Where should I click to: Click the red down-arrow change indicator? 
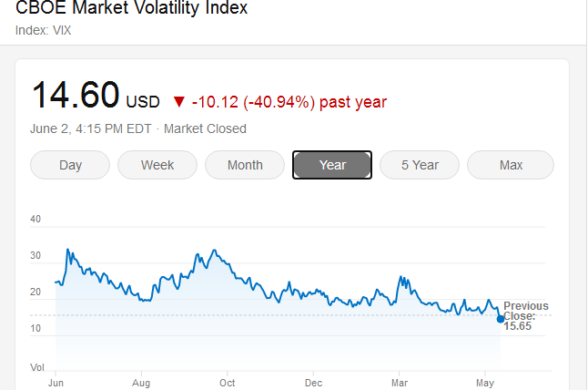click(178, 102)
